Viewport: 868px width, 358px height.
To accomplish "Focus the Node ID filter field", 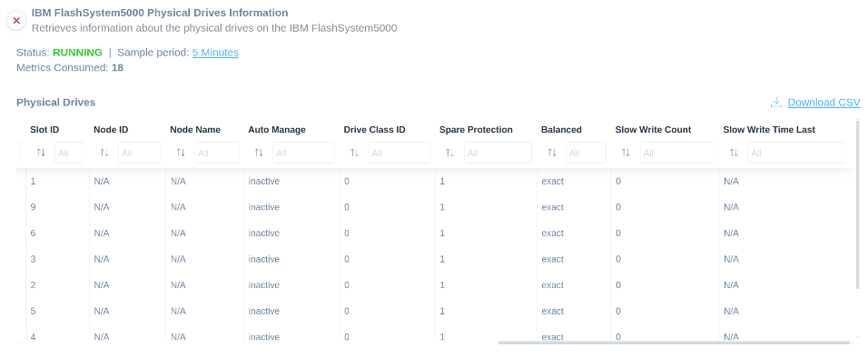I will coord(140,153).
